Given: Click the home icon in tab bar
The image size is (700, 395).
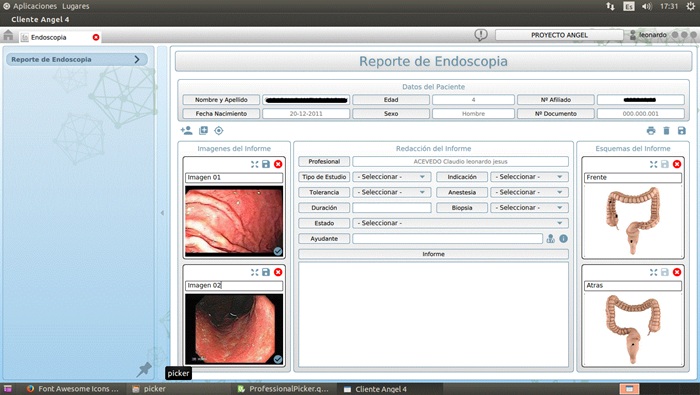Looking at the screenshot, I should [8, 35].
